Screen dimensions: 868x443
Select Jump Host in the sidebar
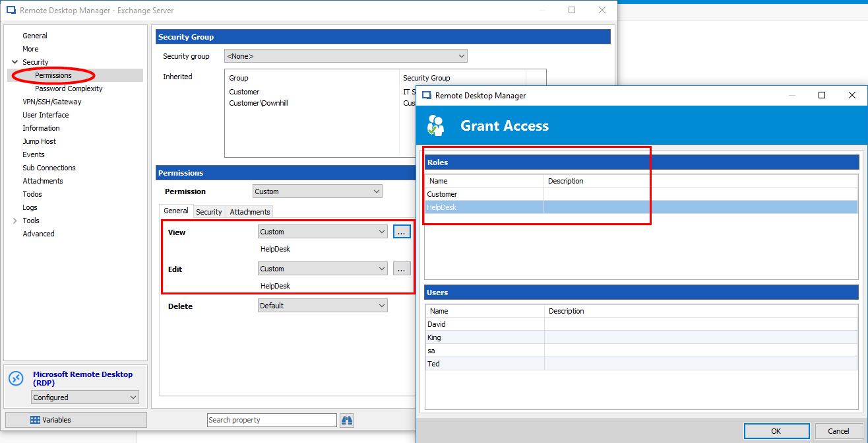(39, 141)
